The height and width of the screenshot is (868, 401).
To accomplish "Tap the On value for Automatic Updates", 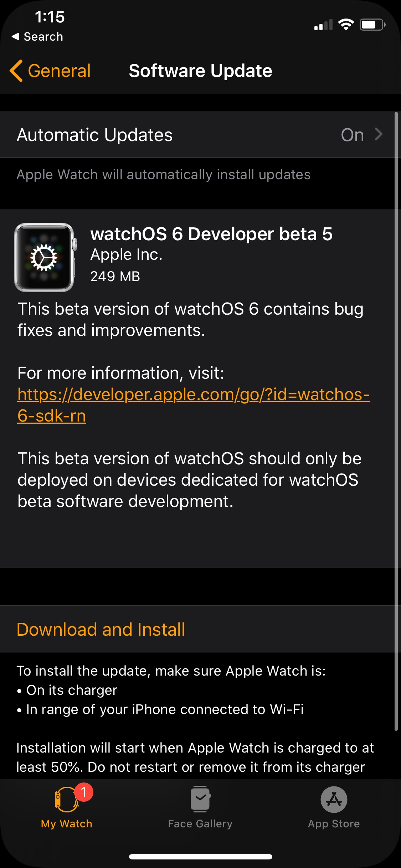I will pos(352,135).
